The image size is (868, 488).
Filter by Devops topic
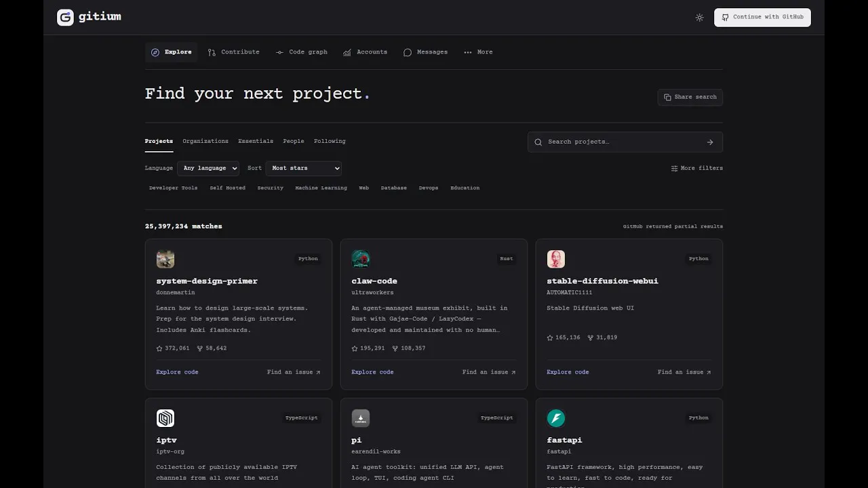pyautogui.click(x=429, y=188)
